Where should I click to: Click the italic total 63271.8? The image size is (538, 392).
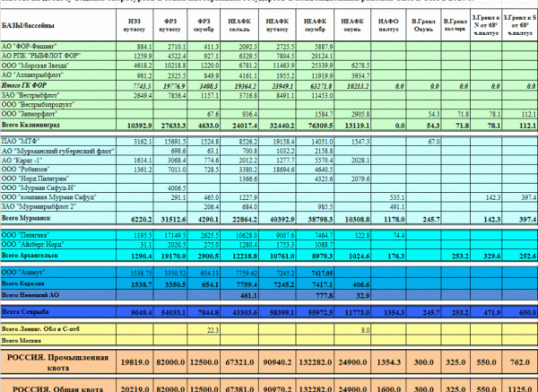315,86
